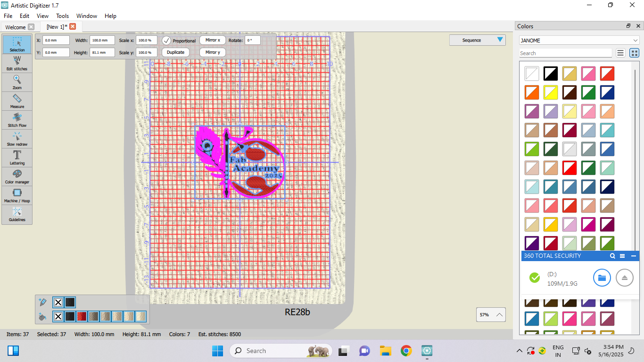Screen dimensions: 644x362
Task: Click the Width input field
Action: click(x=102, y=41)
